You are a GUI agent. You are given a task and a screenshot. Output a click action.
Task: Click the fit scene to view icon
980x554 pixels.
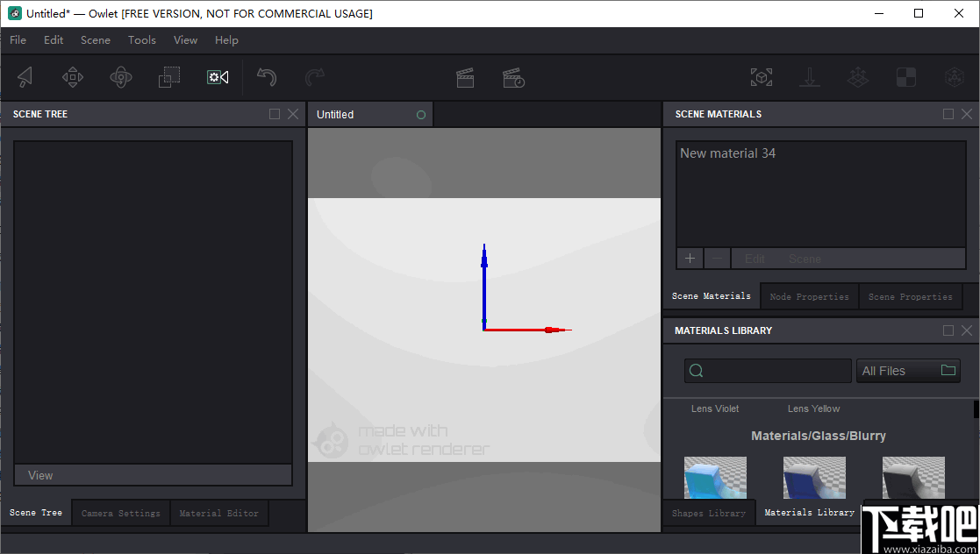click(x=762, y=76)
